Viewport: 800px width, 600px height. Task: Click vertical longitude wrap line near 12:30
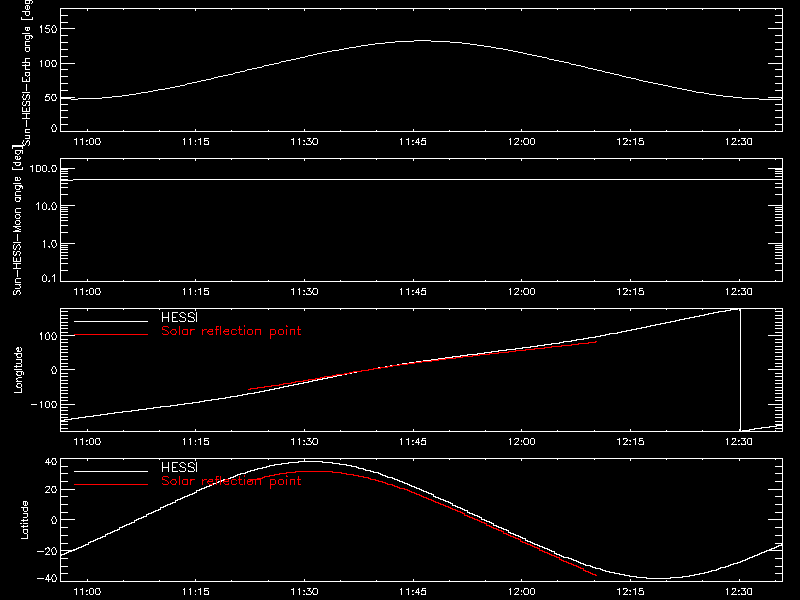740,370
